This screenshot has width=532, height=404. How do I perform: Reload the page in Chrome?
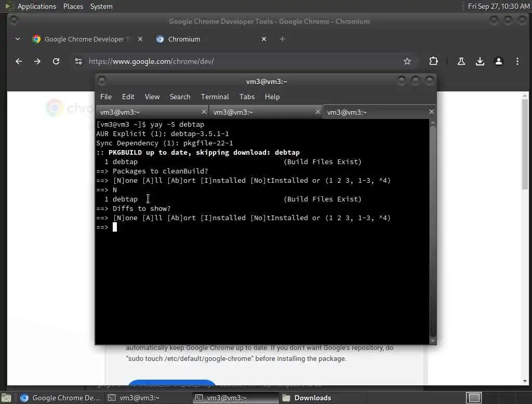tap(56, 61)
